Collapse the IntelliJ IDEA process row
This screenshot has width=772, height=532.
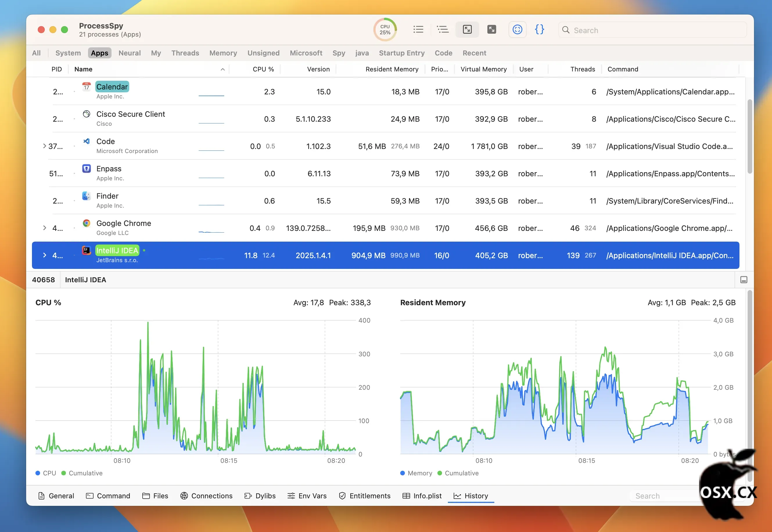click(45, 255)
